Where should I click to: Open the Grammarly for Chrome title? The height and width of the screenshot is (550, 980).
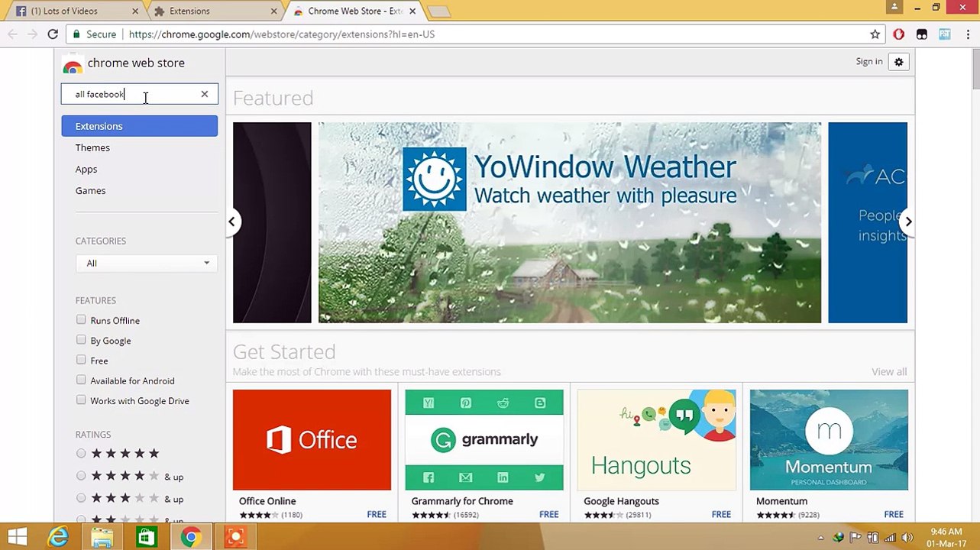point(462,501)
